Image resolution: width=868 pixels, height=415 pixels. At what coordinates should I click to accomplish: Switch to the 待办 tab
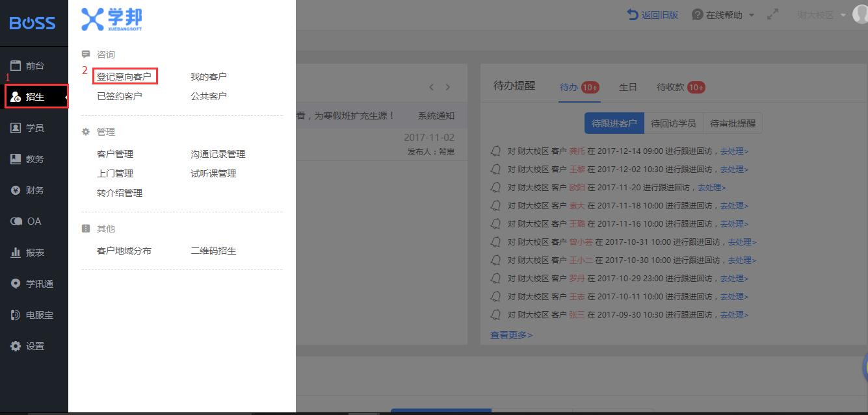(579, 87)
